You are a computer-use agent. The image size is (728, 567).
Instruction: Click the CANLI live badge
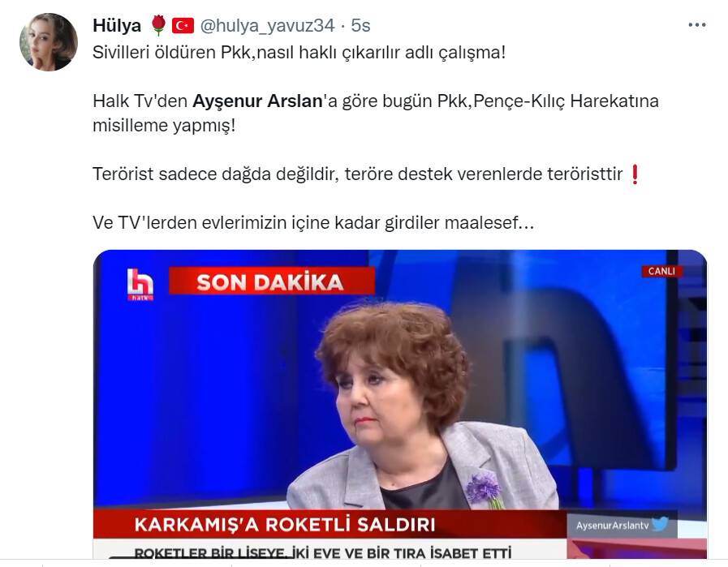point(661,271)
